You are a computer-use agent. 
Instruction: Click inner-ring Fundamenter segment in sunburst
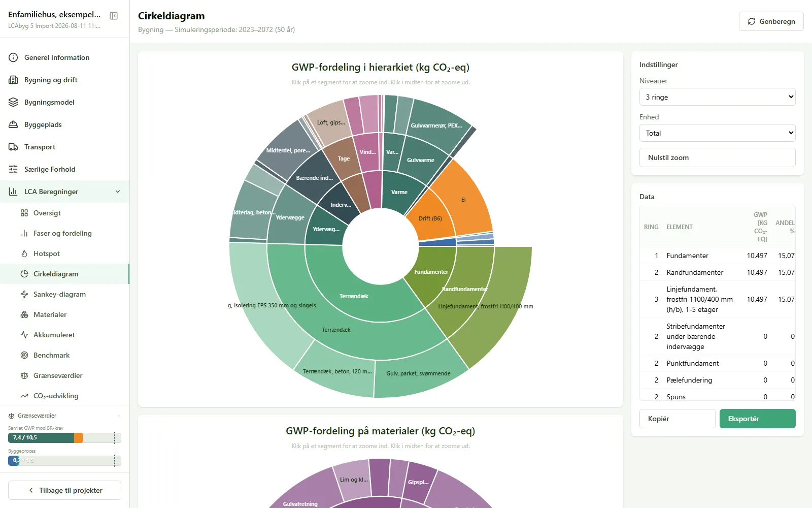pos(430,272)
